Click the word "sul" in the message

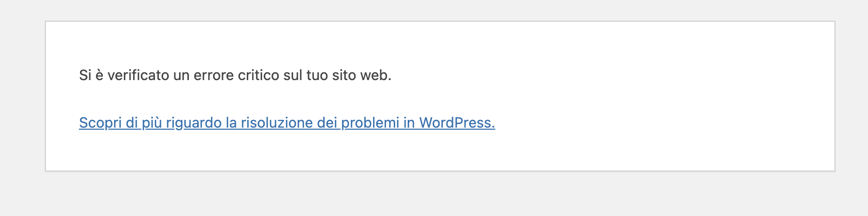[293, 75]
